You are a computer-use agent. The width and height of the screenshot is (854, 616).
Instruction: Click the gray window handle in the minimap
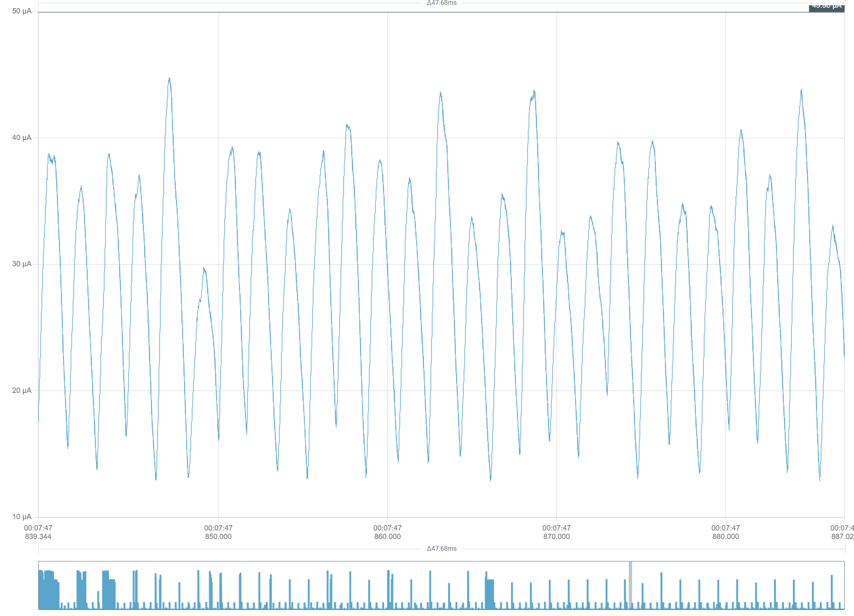pyautogui.click(x=630, y=585)
